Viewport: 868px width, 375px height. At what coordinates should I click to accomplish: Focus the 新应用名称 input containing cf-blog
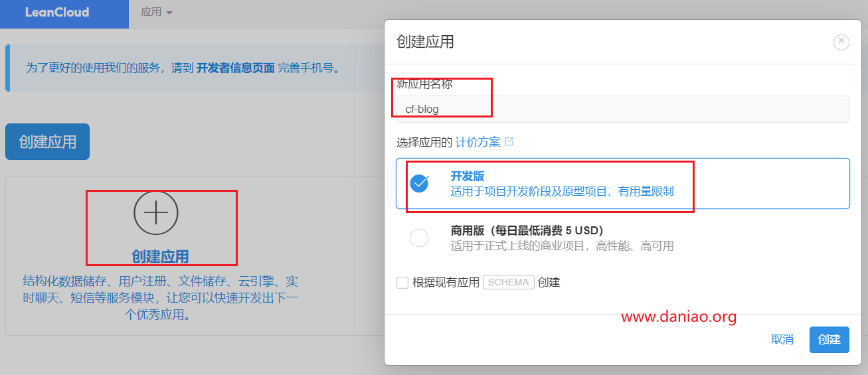(622, 109)
